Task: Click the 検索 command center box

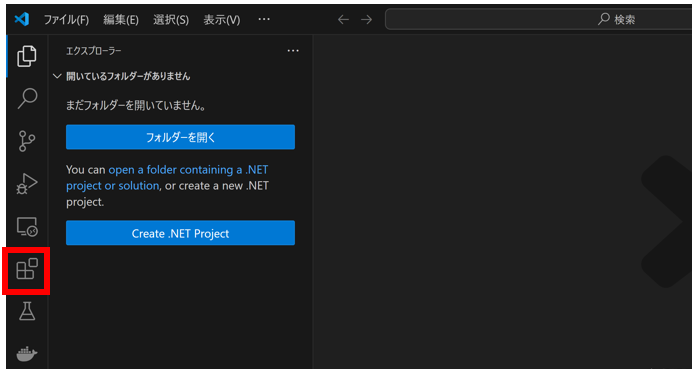Action: pos(538,19)
